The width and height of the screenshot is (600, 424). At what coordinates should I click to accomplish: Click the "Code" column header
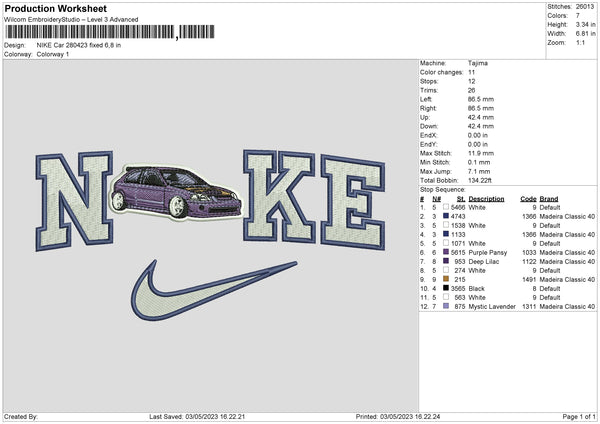[x=528, y=199]
